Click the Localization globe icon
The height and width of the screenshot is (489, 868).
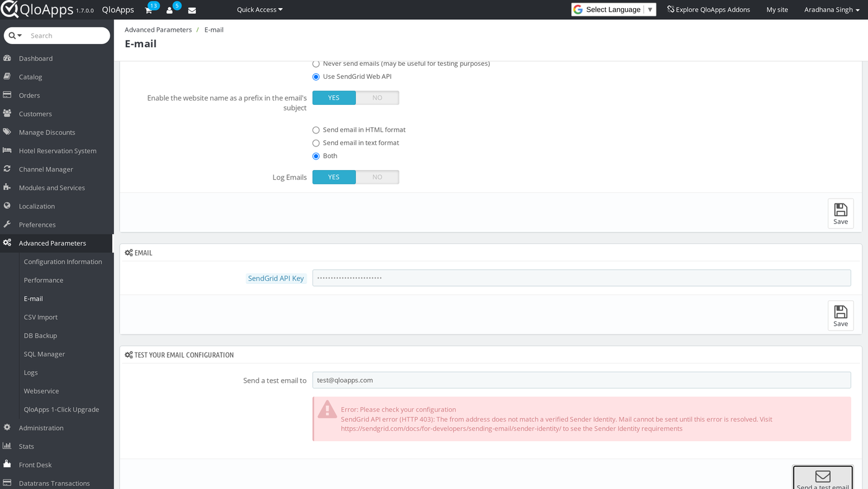coord(7,206)
